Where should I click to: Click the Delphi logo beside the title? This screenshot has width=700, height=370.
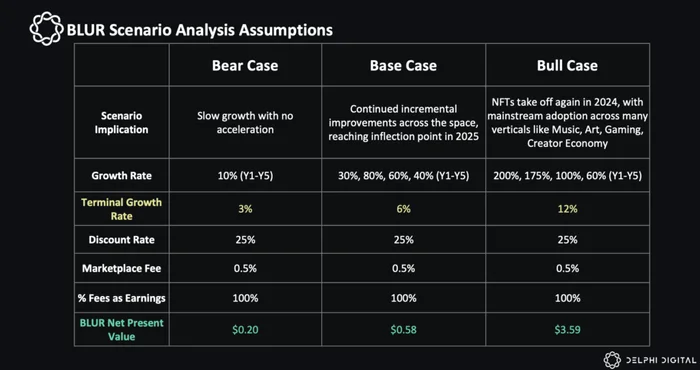pos(46,29)
